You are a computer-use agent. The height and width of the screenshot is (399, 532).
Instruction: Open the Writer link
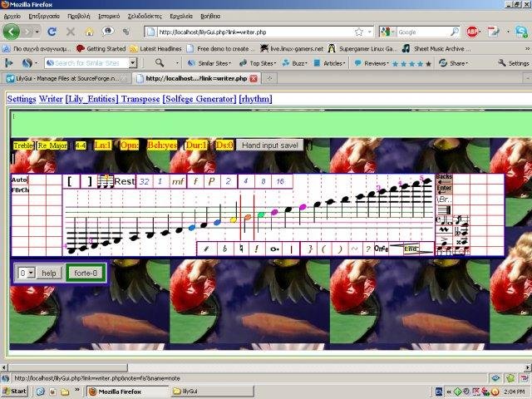[x=51, y=99]
